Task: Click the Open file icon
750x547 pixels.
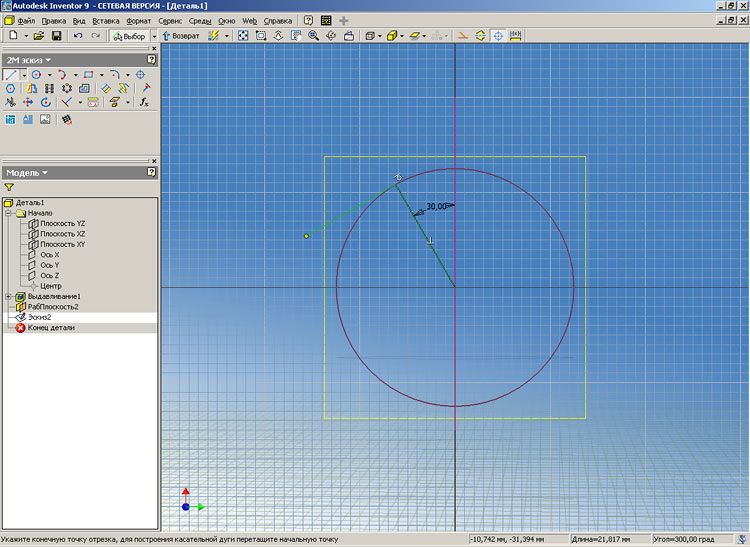Action: [x=39, y=35]
